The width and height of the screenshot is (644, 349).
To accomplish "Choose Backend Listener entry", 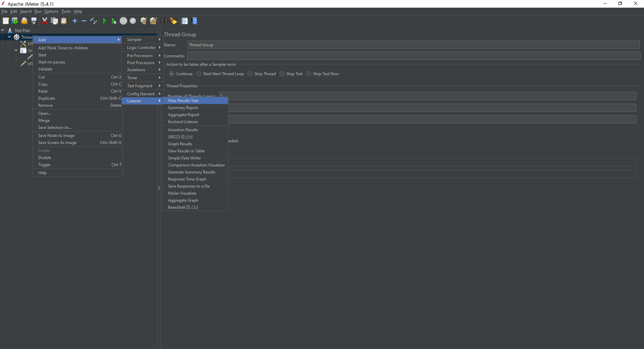I will coord(195,122).
